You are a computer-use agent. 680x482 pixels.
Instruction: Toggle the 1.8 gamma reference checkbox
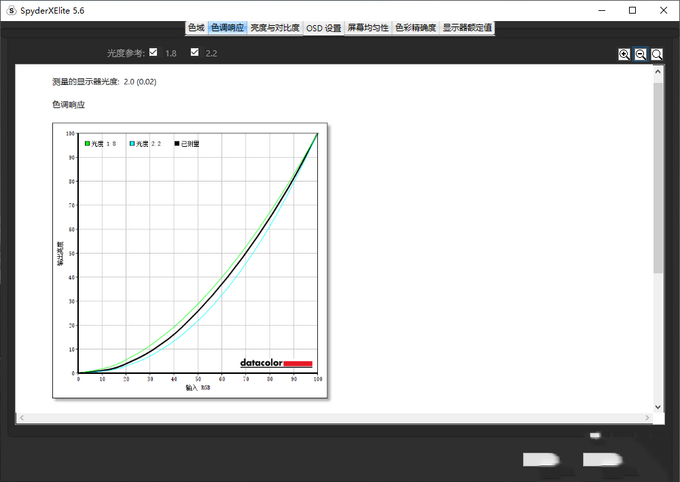153,52
